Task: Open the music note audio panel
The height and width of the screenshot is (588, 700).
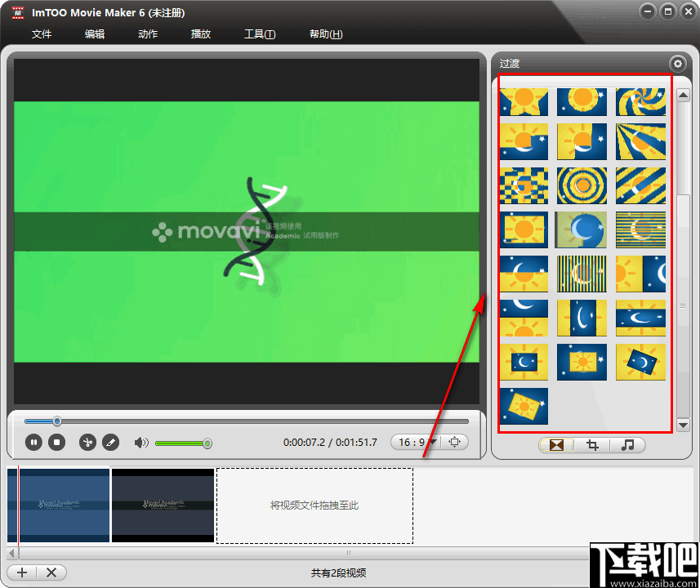Action: tap(627, 445)
